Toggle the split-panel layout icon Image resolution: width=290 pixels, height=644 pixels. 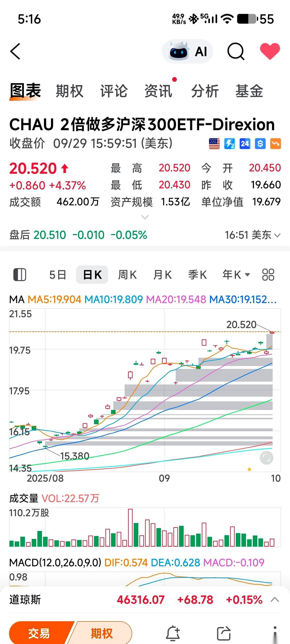click(x=20, y=275)
